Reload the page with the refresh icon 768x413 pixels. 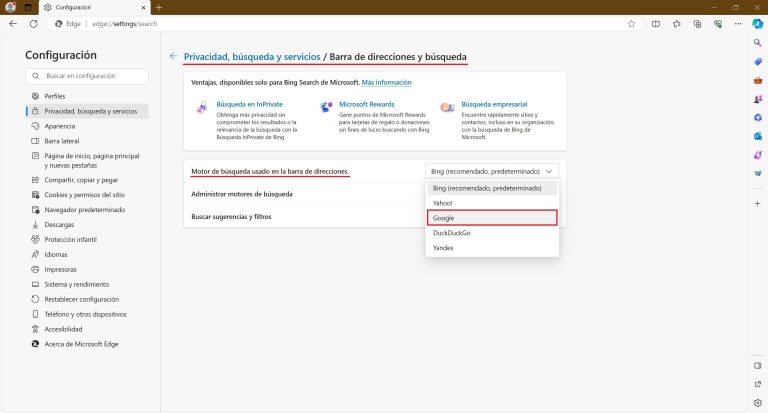pyautogui.click(x=33, y=24)
